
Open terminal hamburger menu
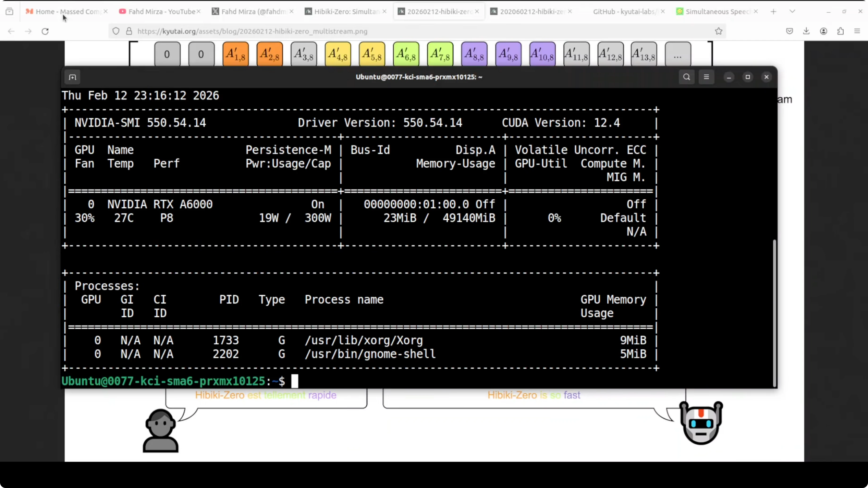point(706,77)
